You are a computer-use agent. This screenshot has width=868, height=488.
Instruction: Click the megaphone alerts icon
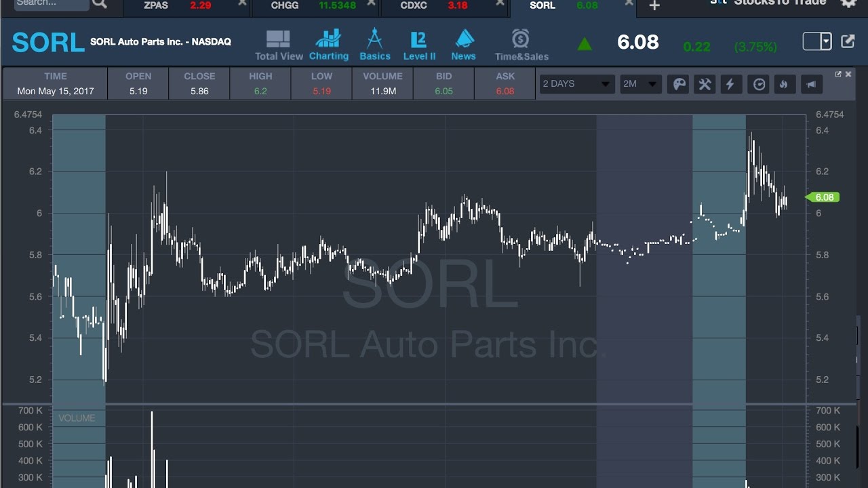pos(810,84)
